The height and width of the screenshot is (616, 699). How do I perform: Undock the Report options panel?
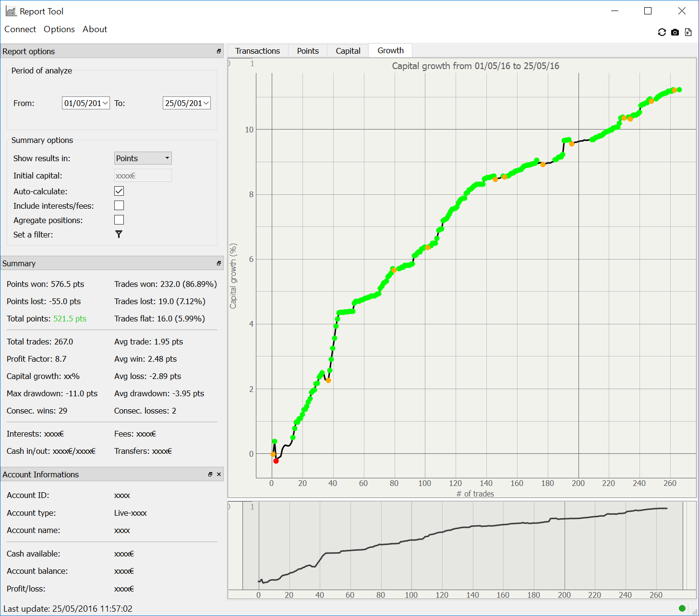[x=219, y=51]
